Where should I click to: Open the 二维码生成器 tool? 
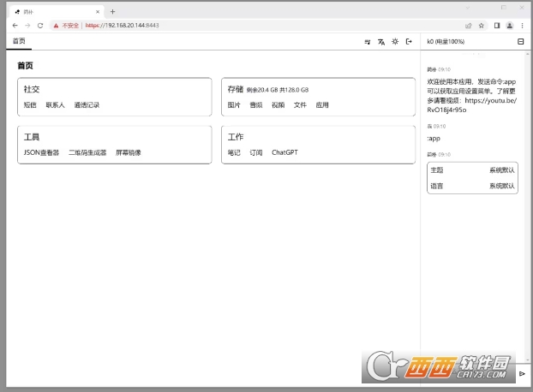pos(87,152)
